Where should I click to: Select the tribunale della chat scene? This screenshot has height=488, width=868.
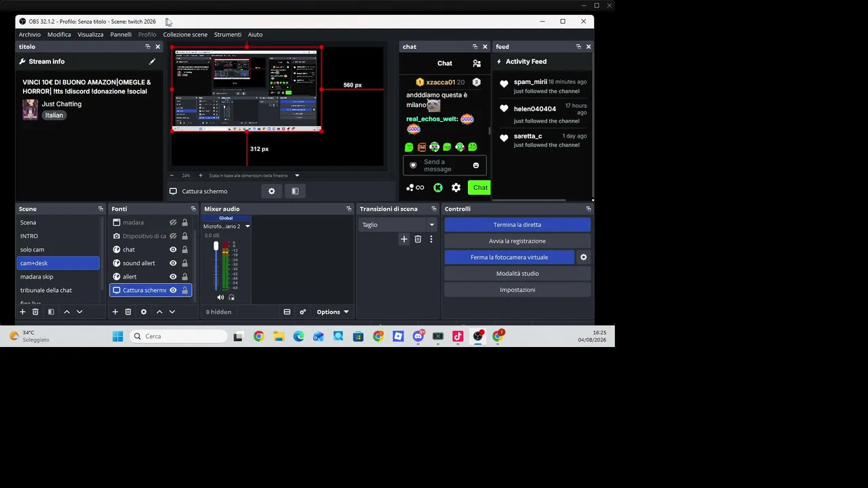(x=58, y=290)
